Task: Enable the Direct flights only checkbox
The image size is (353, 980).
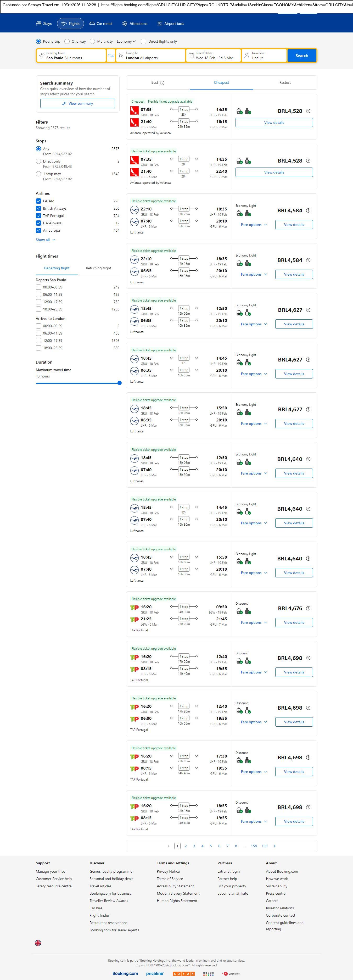Action: tap(144, 41)
